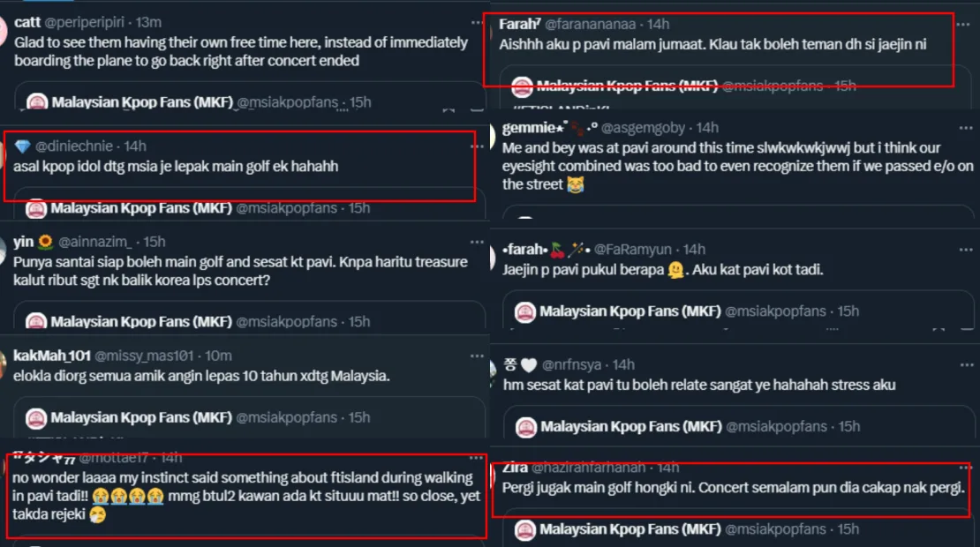Image resolution: width=980 pixels, height=547 pixels.
Task: Open the more menu on @nrfnsya's tweet
Action: (967, 364)
